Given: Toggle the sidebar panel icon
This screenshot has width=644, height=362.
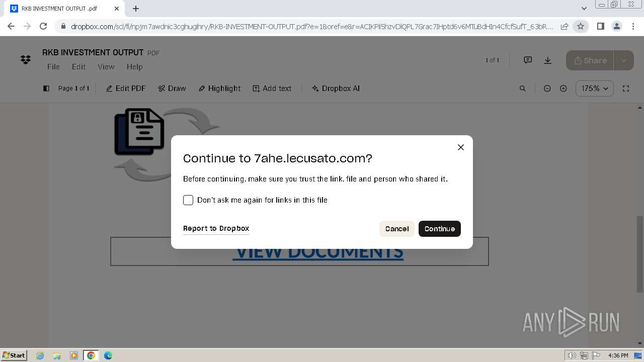Looking at the screenshot, I should (x=46, y=88).
